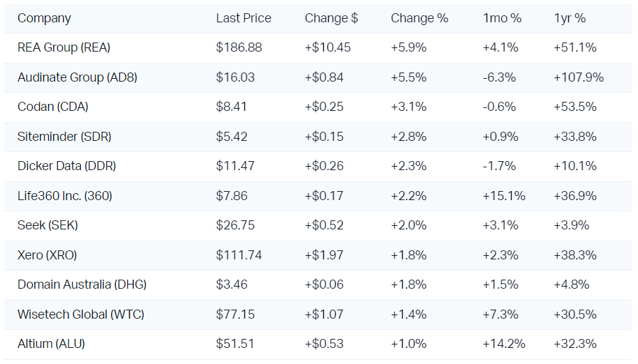Select the Codan (CDA) row name
Screen dimensions: 638x364
click(52, 107)
